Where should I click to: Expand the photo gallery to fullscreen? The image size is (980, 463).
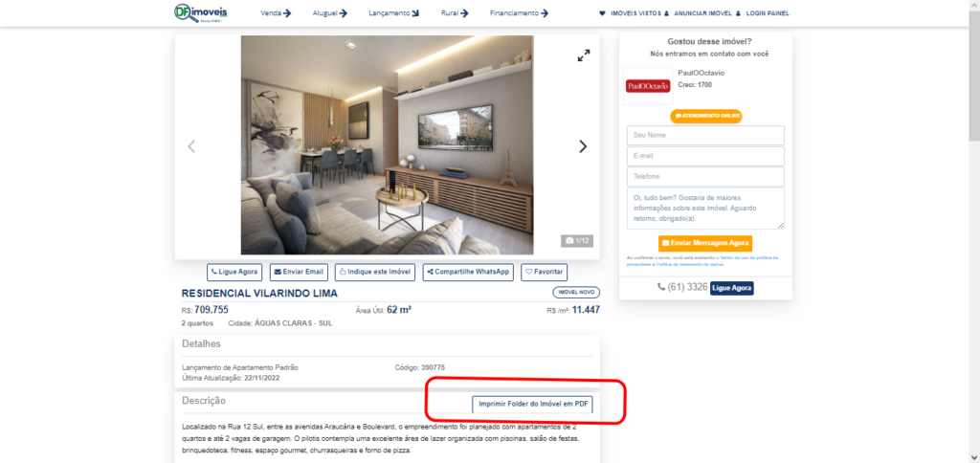[584, 55]
